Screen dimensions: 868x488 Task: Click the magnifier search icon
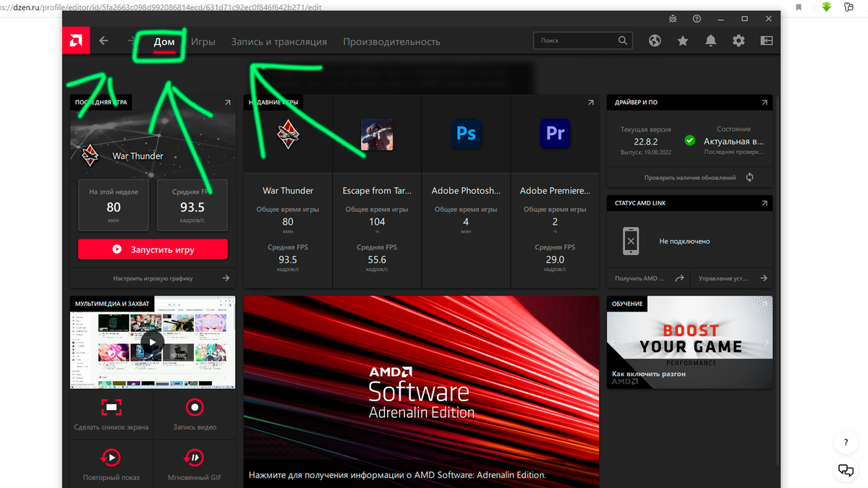click(624, 40)
